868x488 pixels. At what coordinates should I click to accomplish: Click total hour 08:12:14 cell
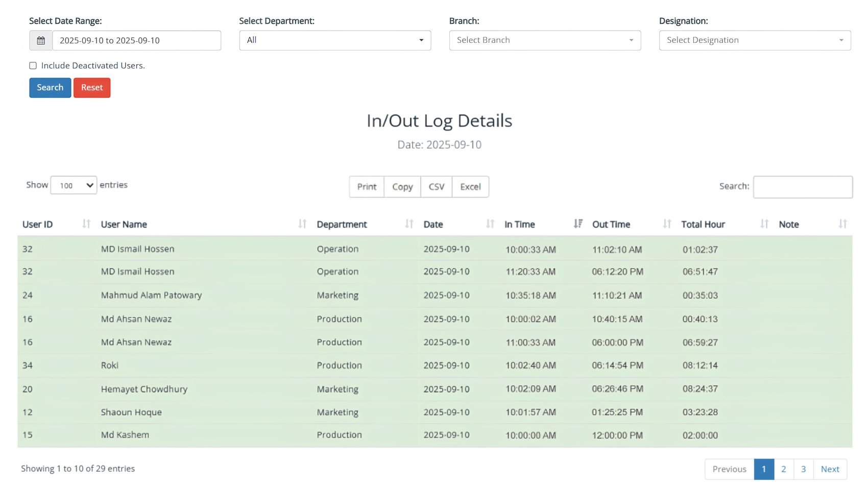point(700,365)
